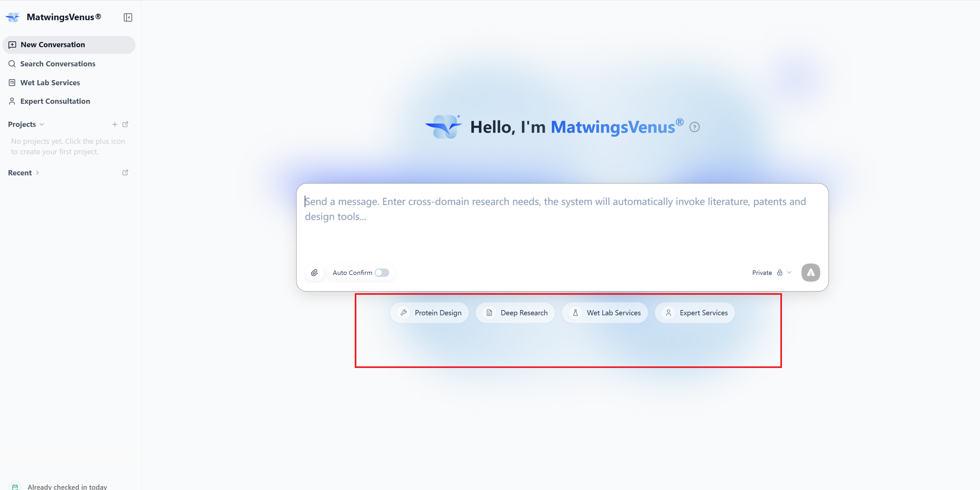The width and height of the screenshot is (980, 490).
Task: Open the Private visibility dropdown
Action: (x=772, y=273)
